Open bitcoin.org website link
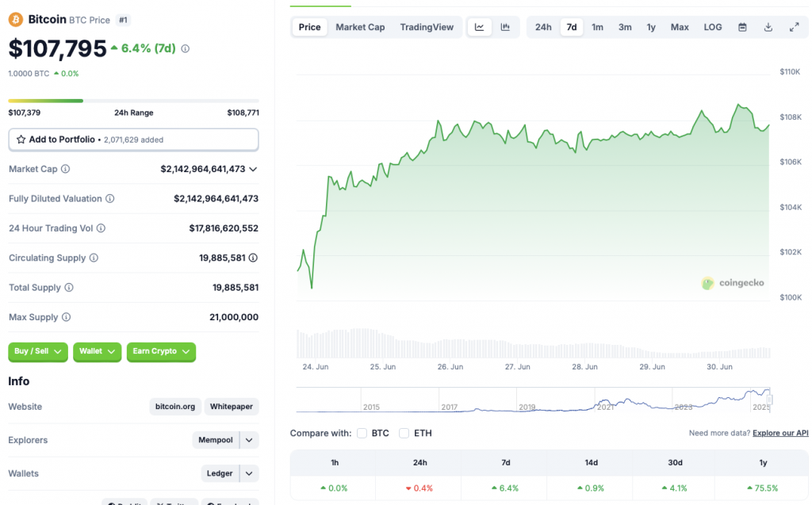This screenshot has height=505, width=812. pos(175,407)
